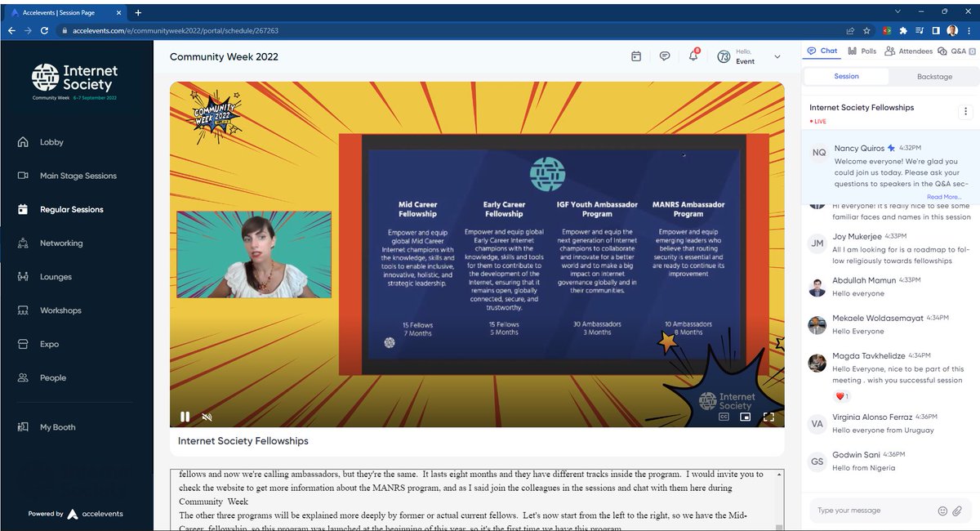Switch to the Attendees tab

(909, 51)
